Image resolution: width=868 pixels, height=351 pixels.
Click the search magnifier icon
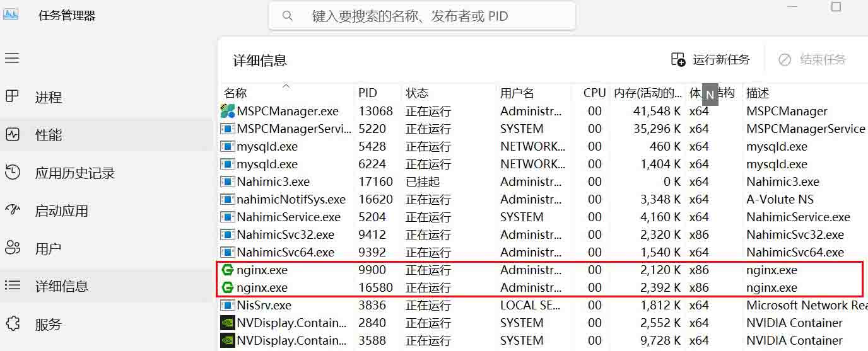point(288,16)
